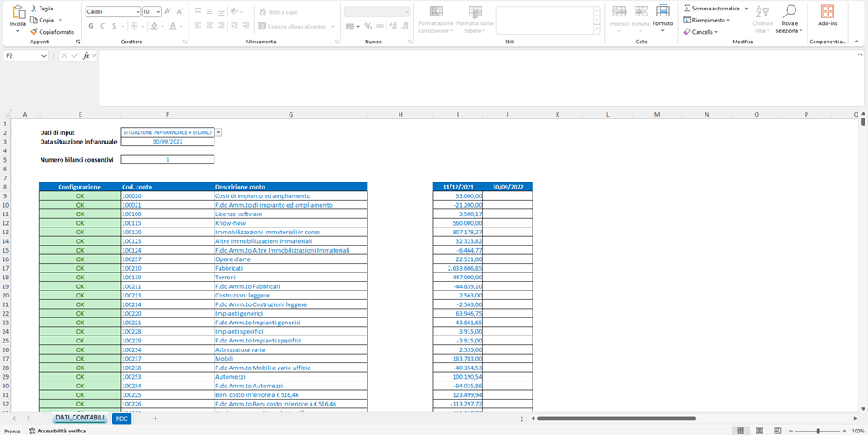The height and width of the screenshot is (435, 868).
Task: Increase decimal places
Action: [x=393, y=26]
